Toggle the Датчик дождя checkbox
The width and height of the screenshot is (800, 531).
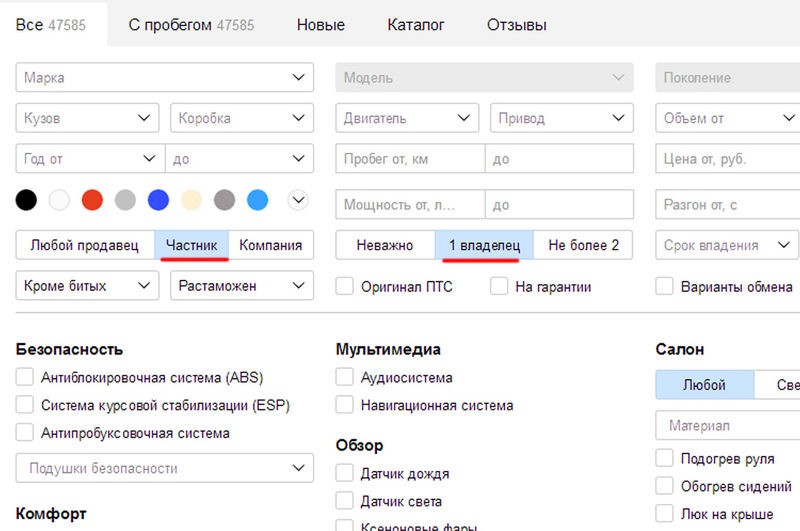click(345, 474)
